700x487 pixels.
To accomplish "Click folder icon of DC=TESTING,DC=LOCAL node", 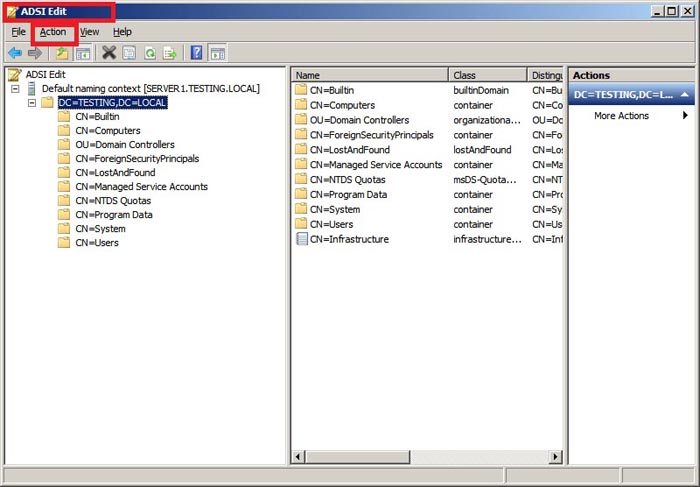I will pos(47,103).
